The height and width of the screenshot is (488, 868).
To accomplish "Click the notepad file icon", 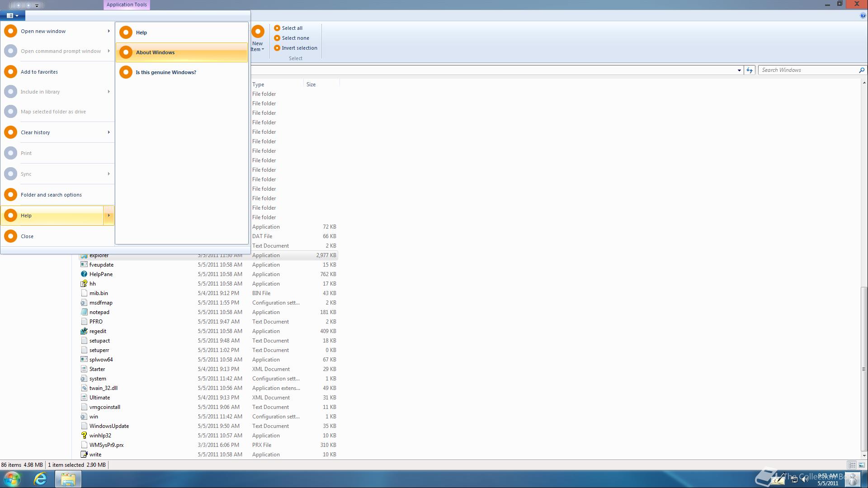I will (x=84, y=312).
